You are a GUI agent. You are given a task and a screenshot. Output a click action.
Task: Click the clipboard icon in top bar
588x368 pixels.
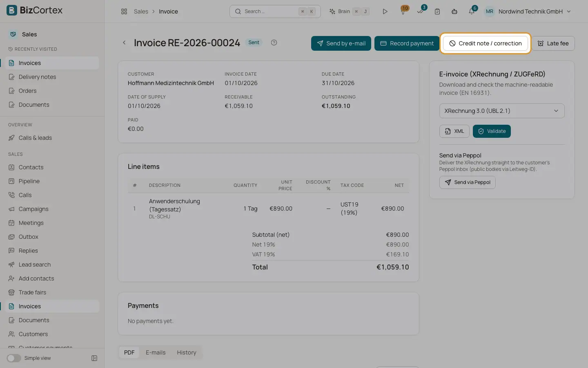pyautogui.click(x=437, y=11)
